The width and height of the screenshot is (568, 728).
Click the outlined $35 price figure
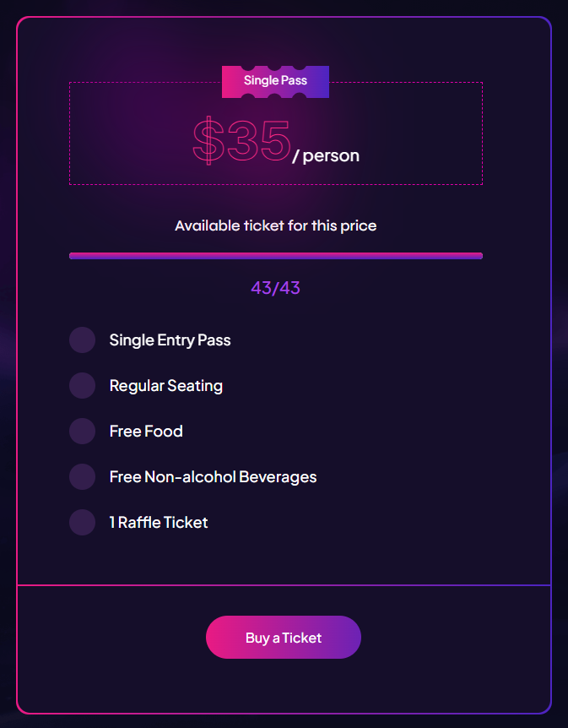pyautogui.click(x=242, y=141)
